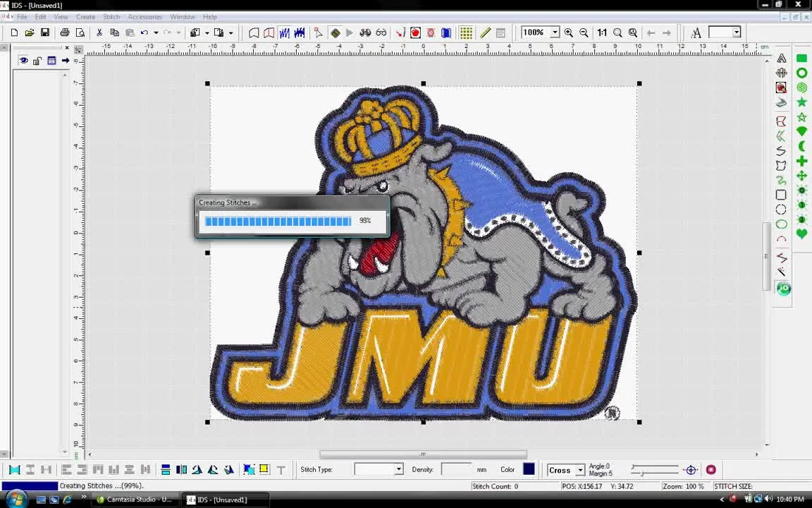This screenshot has width=812, height=508.
Task: Select the green ruler measure tool
Action: click(x=485, y=32)
